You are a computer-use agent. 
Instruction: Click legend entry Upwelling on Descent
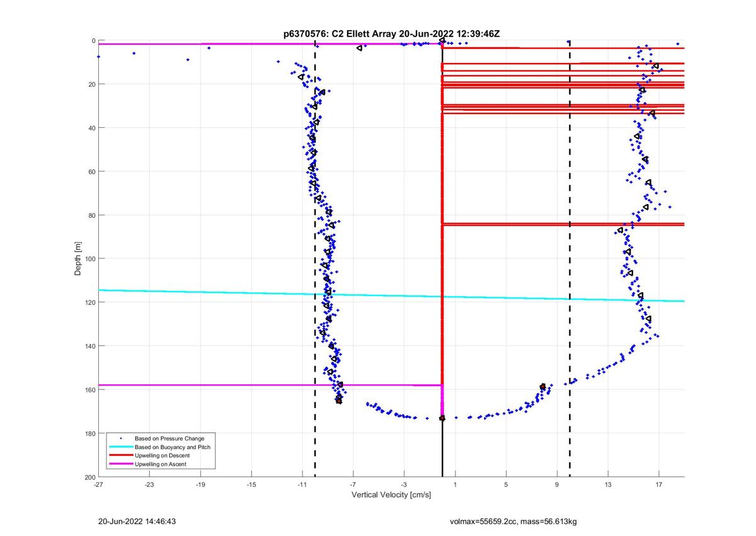162,455
